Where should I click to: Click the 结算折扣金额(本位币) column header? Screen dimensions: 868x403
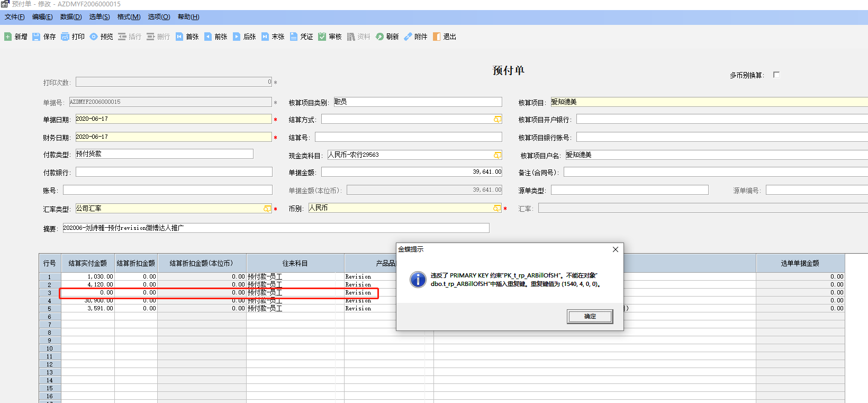click(202, 263)
